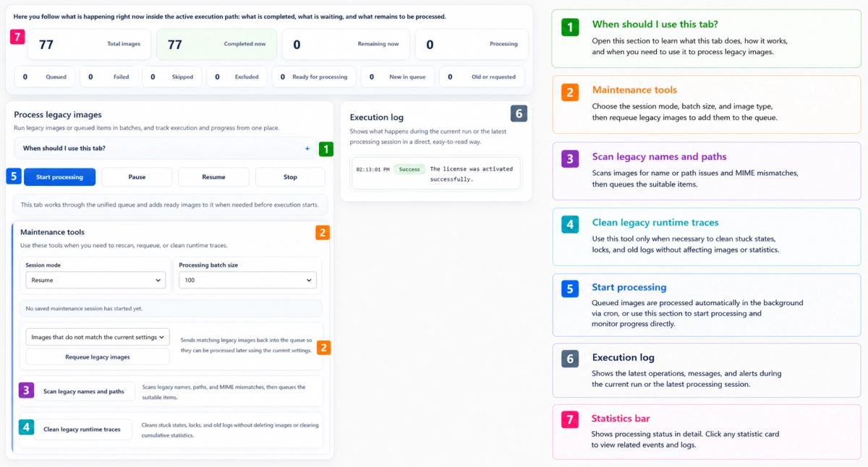Open the Failed statistic card
Viewport: 868px width, 467px height.
[x=109, y=77]
